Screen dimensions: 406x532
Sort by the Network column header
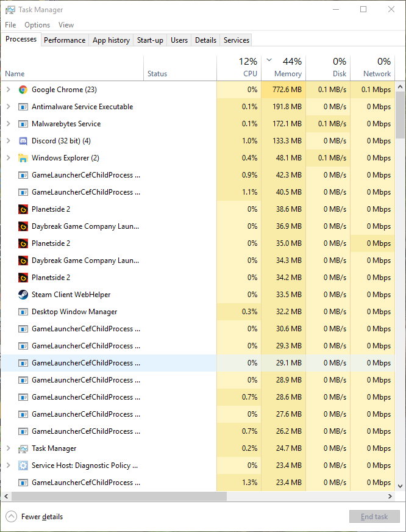pyautogui.click(x=373, y=68)
